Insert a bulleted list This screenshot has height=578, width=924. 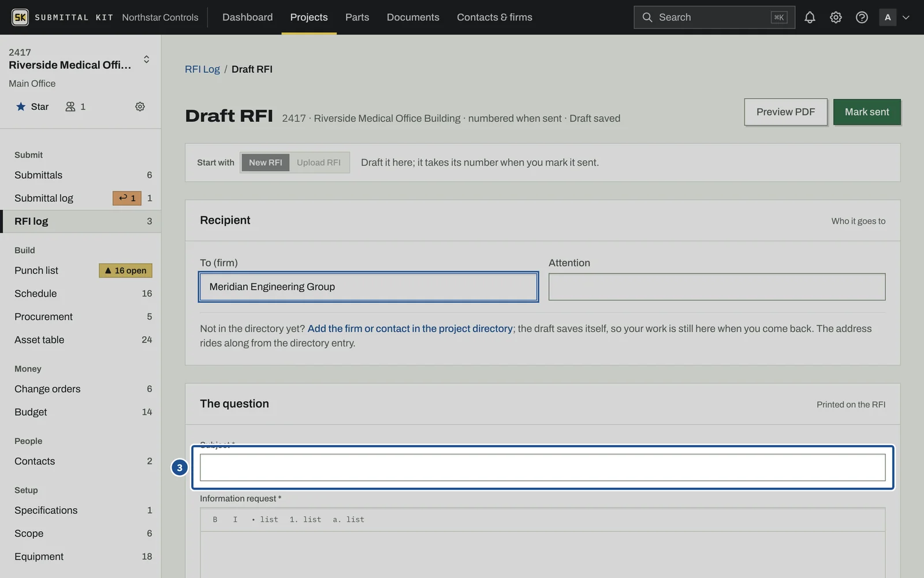pos(265,520)
